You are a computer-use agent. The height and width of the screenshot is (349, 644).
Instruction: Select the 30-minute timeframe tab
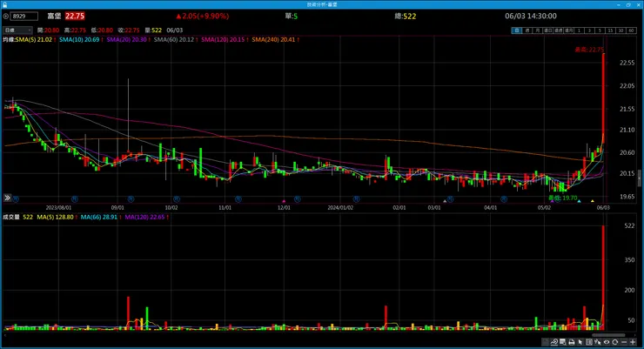[x=621, y=30]
